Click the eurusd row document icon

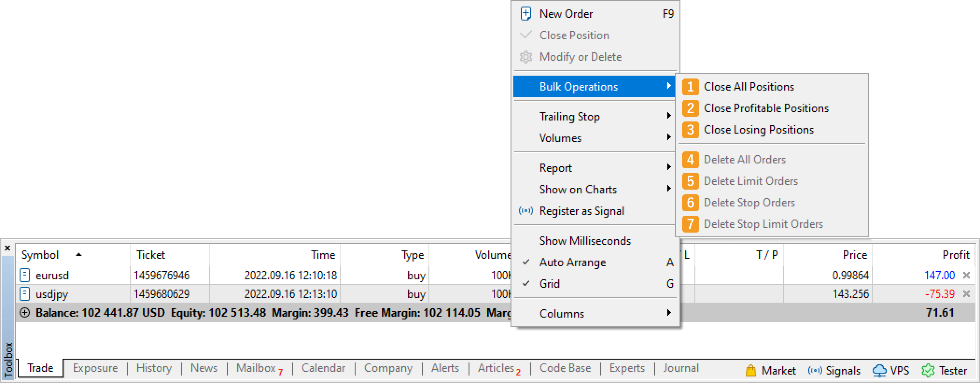[x=25, y=275]
